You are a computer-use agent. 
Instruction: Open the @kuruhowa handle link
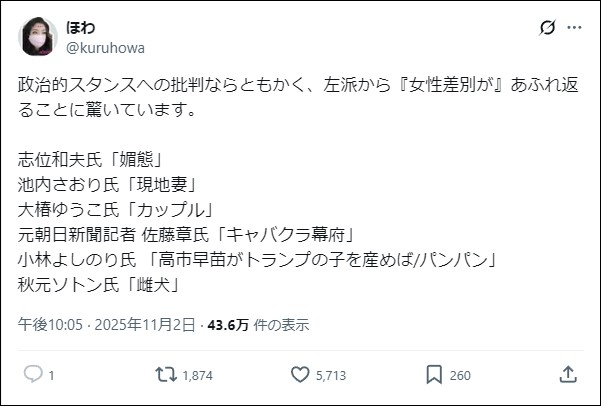[x=106, y=46]
